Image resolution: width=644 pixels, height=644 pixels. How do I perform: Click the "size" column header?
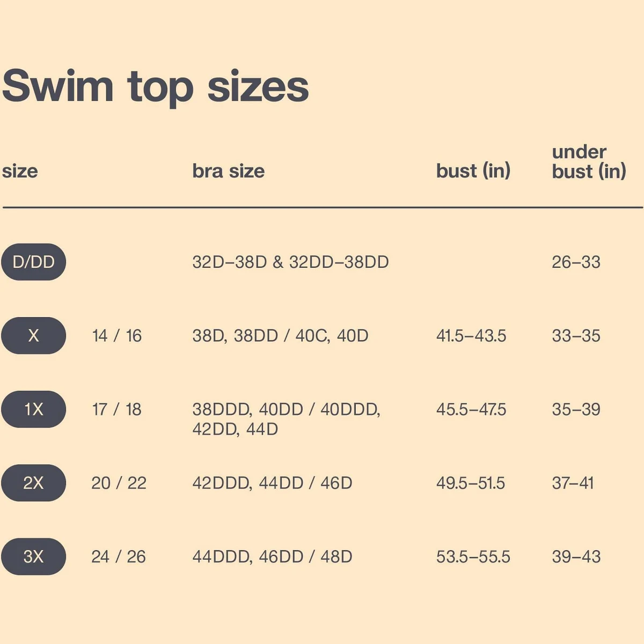point(20,171)
